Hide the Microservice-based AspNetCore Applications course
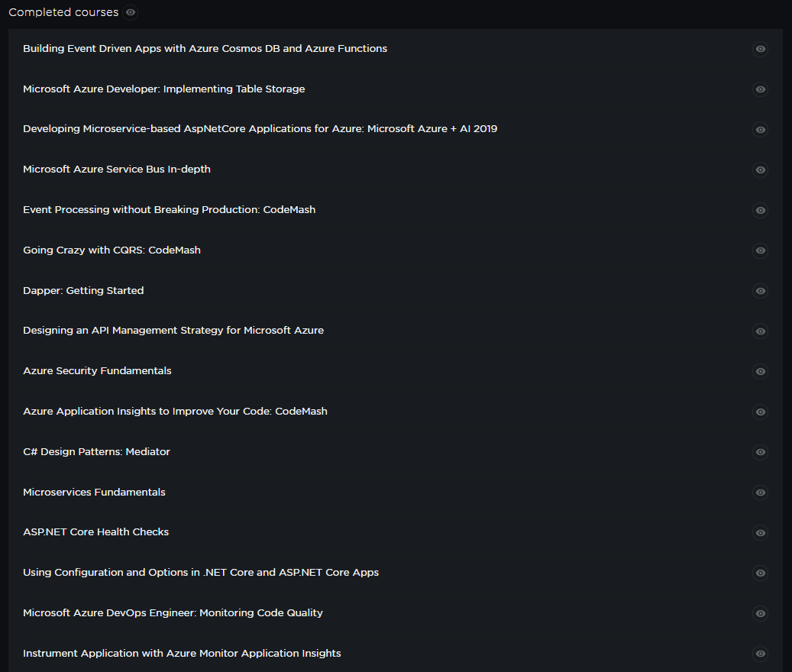 pyautogui.click(x=760, y=130)
